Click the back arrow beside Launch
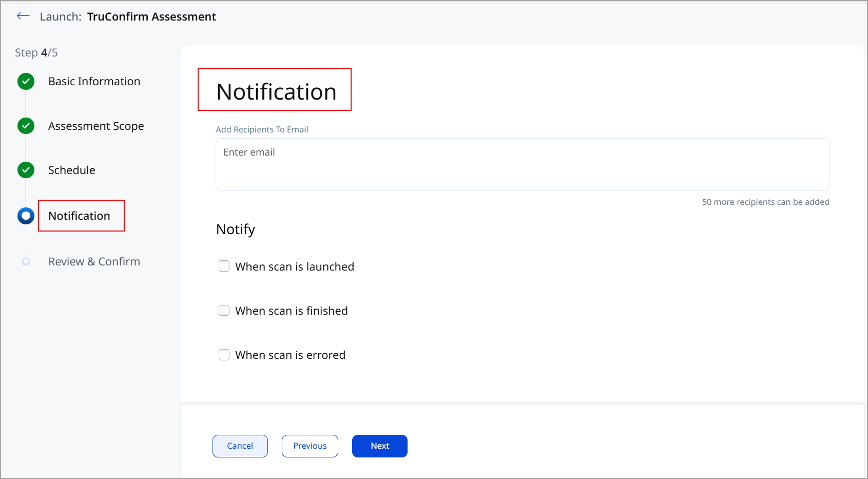This screenshot has height=479, width=868. [23, 16]
